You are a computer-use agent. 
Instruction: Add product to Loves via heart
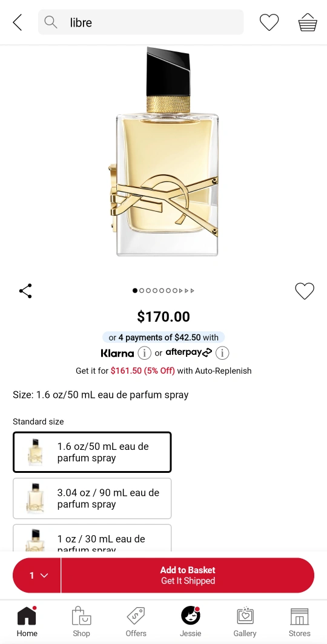click(305, 291)
